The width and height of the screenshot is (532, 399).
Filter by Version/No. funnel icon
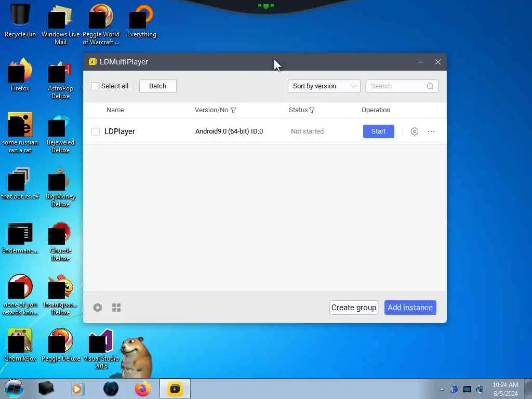(x=233, y=110)
